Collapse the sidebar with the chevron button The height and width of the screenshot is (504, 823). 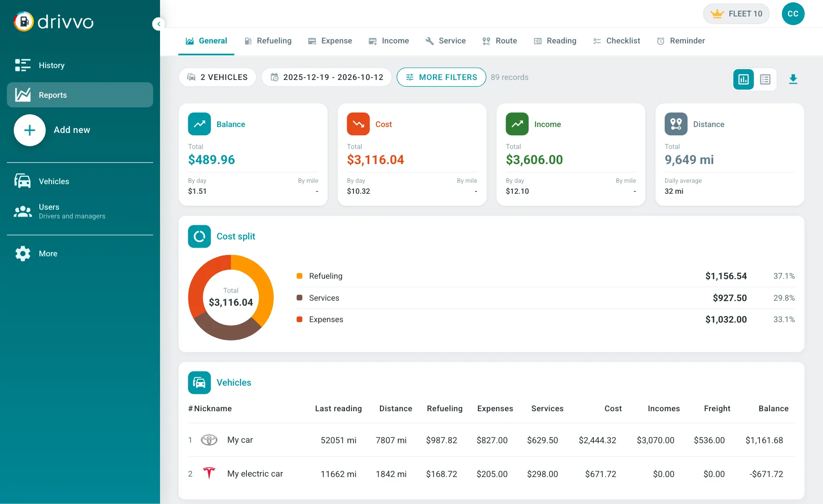click(x=158, y=24)
